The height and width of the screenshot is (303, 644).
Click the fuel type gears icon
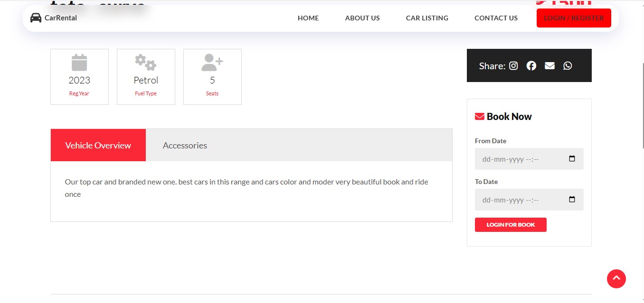[146, 63]
